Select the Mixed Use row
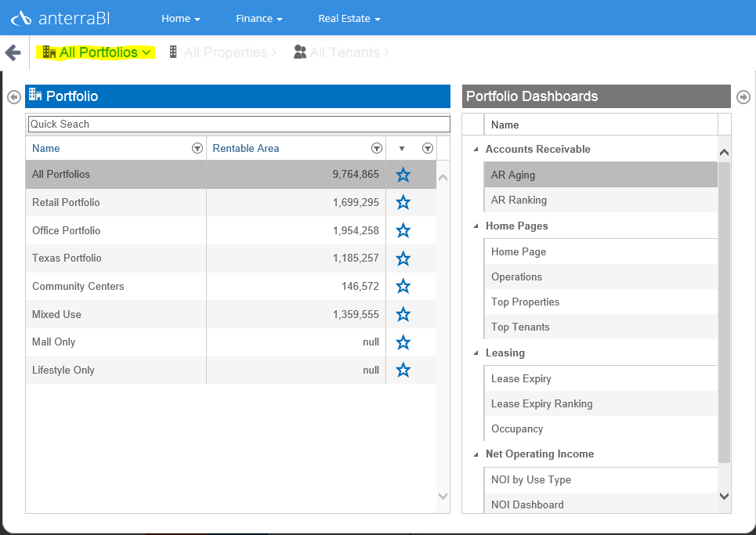 point(231,314)
